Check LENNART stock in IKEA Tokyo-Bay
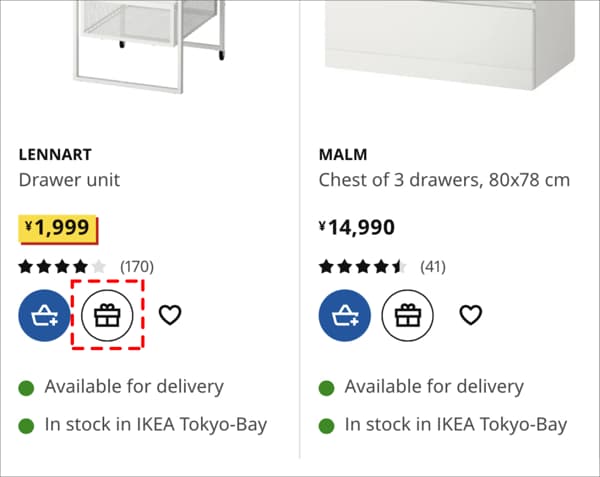Image resolution: width=600 pixels, height=477 pixels. [x=143, y=425]
